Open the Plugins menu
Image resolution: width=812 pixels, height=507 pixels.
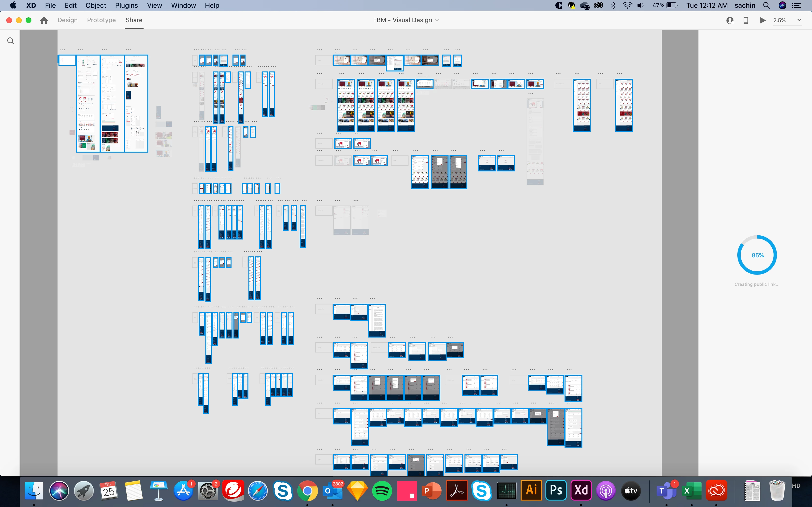point(126,5)
